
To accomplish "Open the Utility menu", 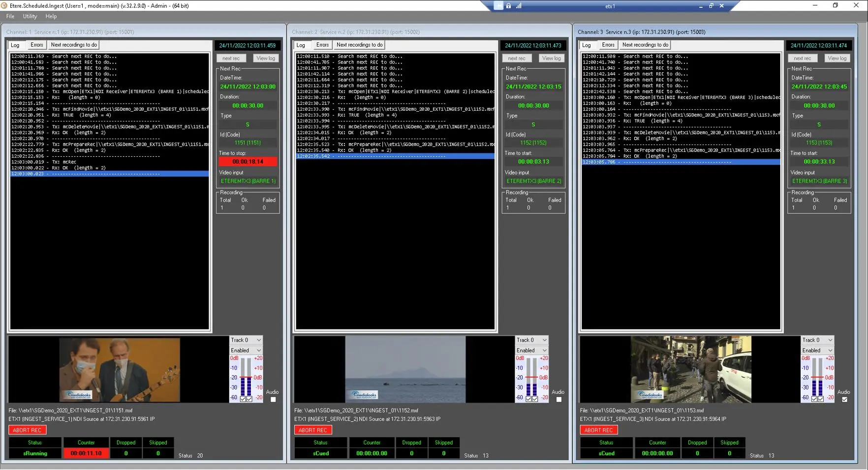I will click(30, 16).
